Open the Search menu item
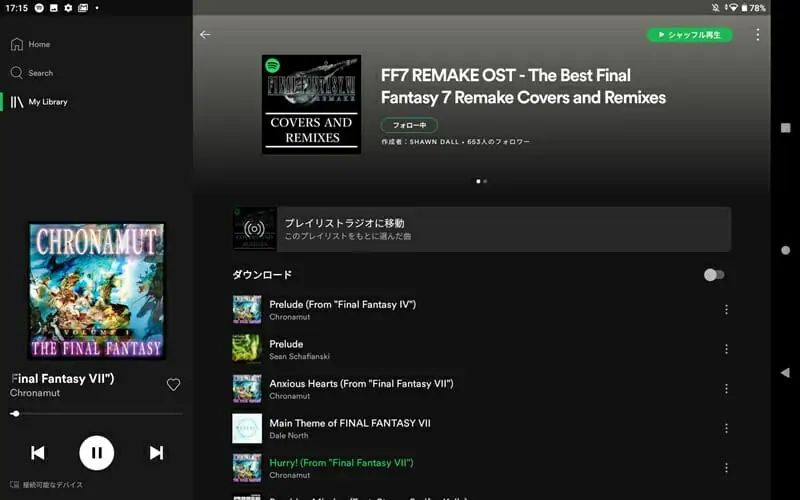The image size is (800, 500). 32,73
